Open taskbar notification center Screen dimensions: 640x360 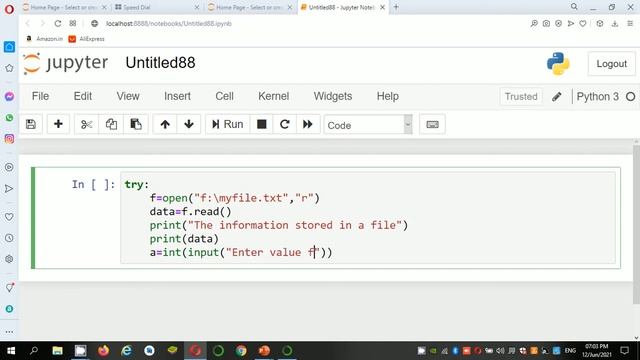pyautogui.click(x=624, y=351)
